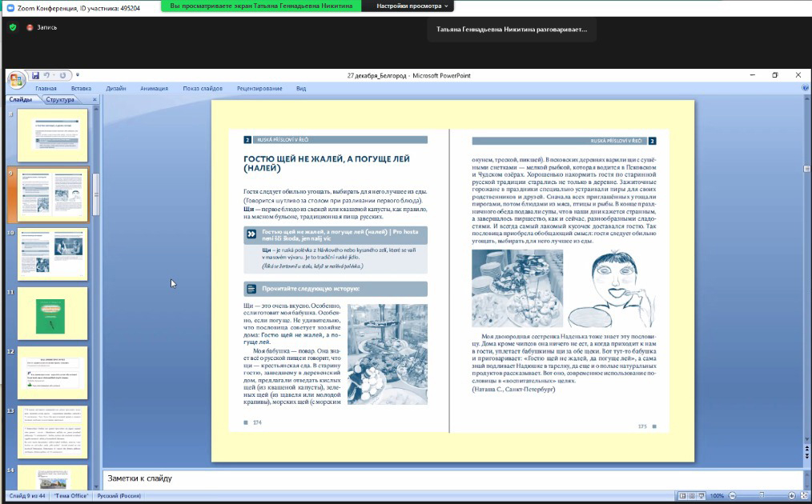
Task: Select slide 10 thumbnail
Action: point(52,254)
